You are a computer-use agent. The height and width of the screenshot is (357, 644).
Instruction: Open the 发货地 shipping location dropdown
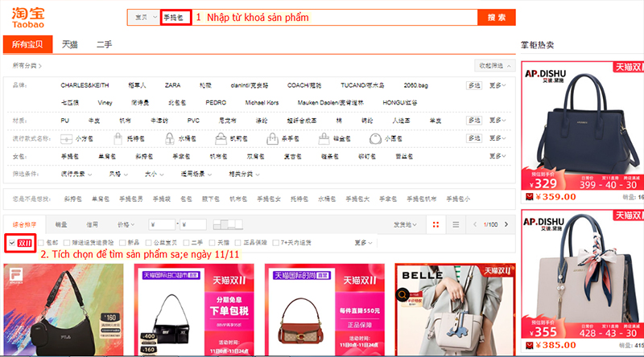[x=405, y=224]
